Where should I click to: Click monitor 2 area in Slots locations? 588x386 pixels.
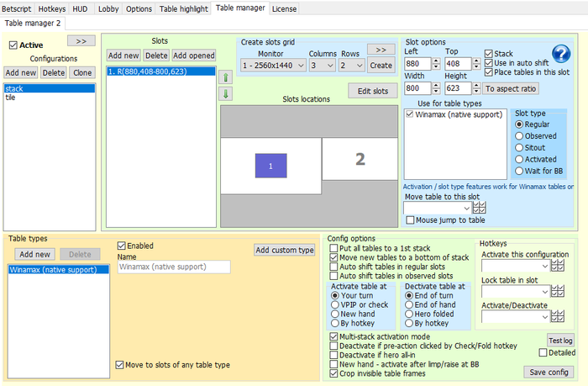360,159
